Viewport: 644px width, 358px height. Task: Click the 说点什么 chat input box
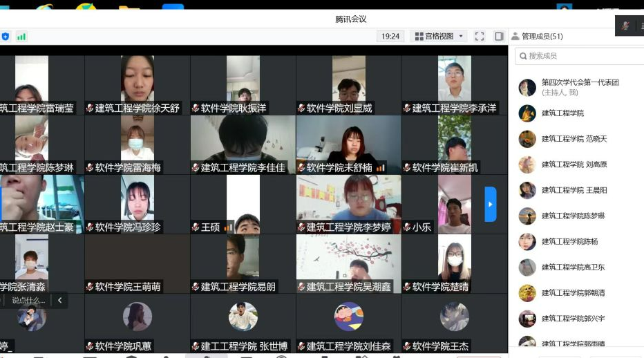pos(28,300)
